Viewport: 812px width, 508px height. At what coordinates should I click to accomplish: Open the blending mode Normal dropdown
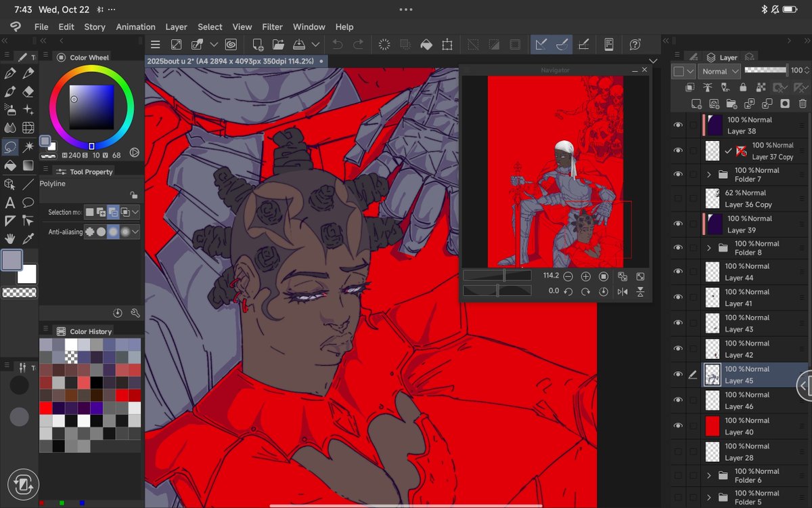point(719,71)
